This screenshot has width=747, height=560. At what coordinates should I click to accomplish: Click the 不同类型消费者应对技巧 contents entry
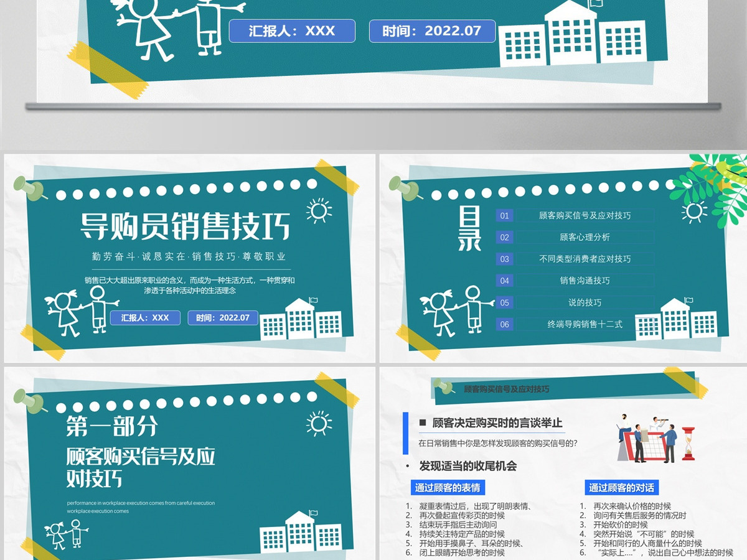[585, 259]
